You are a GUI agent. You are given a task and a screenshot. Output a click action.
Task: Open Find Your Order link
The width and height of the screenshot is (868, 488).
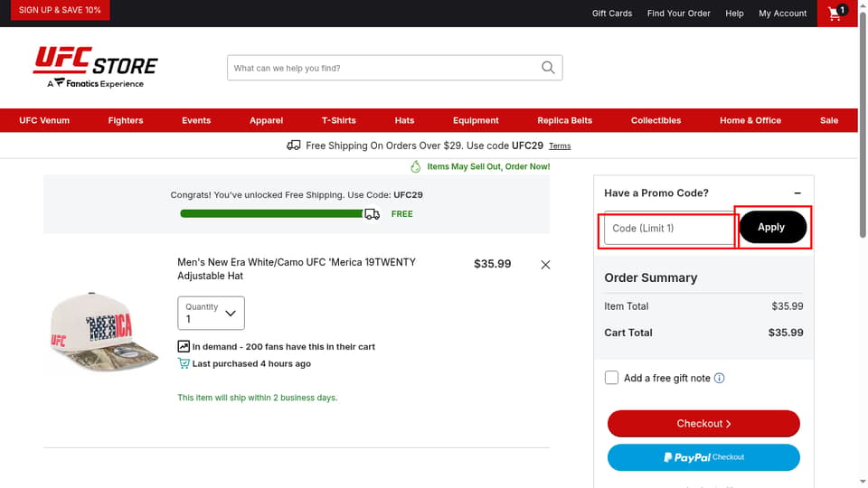coord(679,14)
